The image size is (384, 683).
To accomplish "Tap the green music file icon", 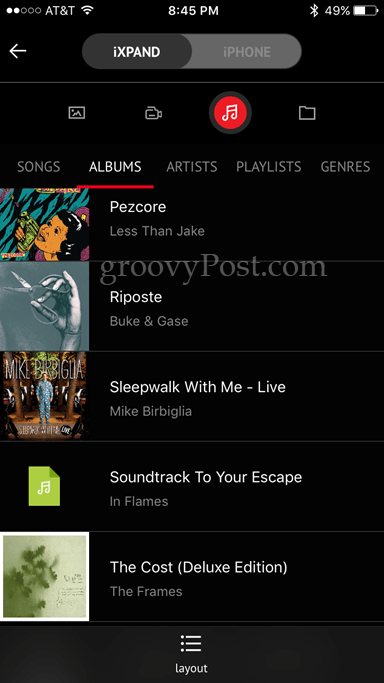I will coord(44,486).
